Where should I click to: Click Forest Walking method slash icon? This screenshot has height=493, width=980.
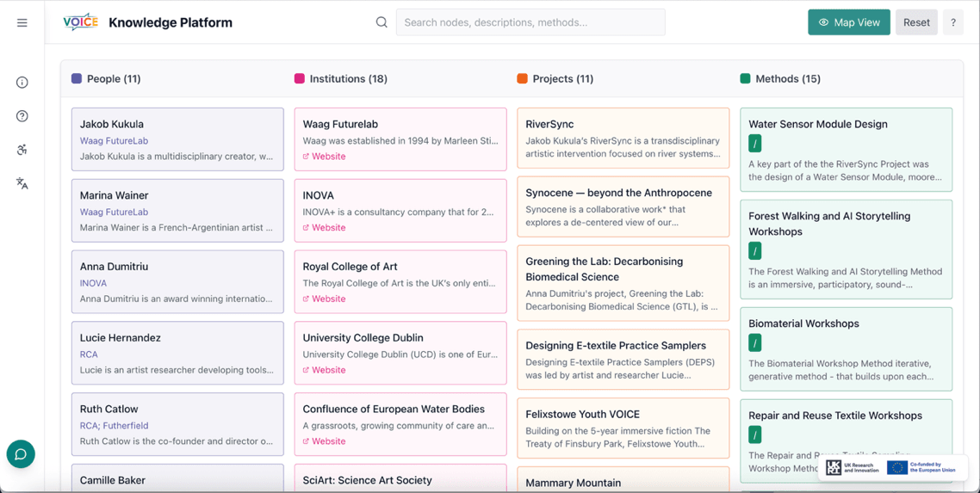click(755, 251)
